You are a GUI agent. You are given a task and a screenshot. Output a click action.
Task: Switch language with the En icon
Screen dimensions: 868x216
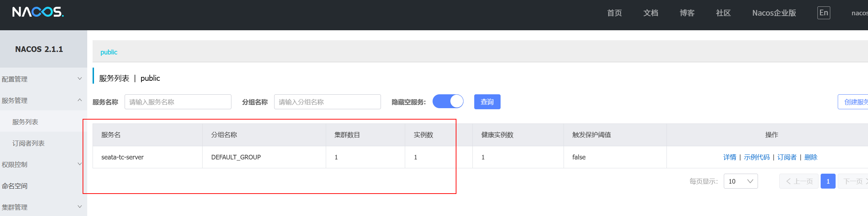click(x=823, y=13)
